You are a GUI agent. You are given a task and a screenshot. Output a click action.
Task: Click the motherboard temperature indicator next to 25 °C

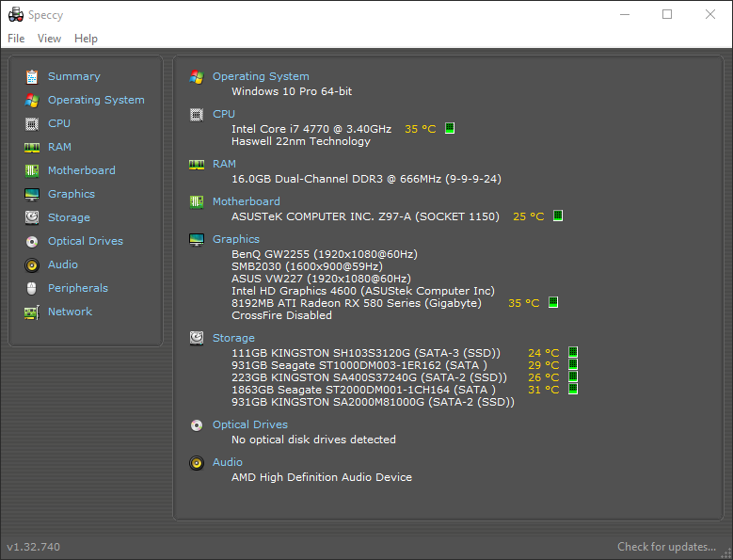[558, 216]
